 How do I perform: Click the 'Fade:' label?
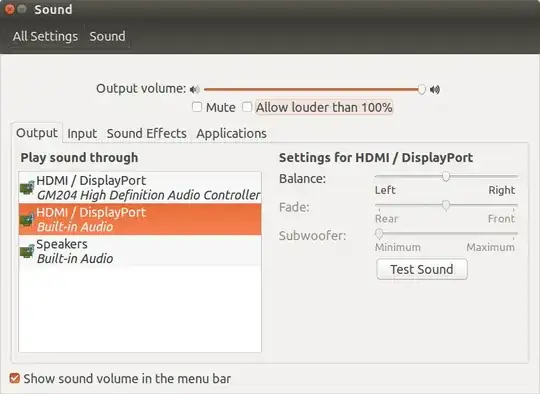click(294, 207)
